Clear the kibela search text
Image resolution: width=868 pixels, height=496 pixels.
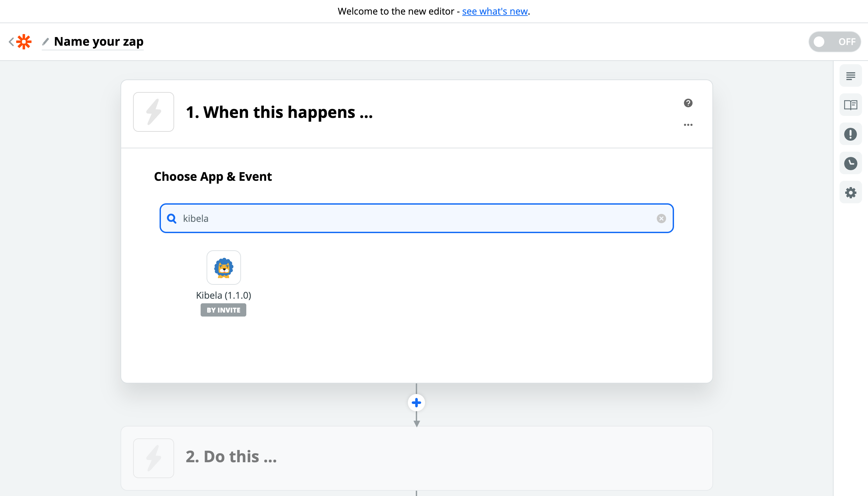[x=661, y=218]
